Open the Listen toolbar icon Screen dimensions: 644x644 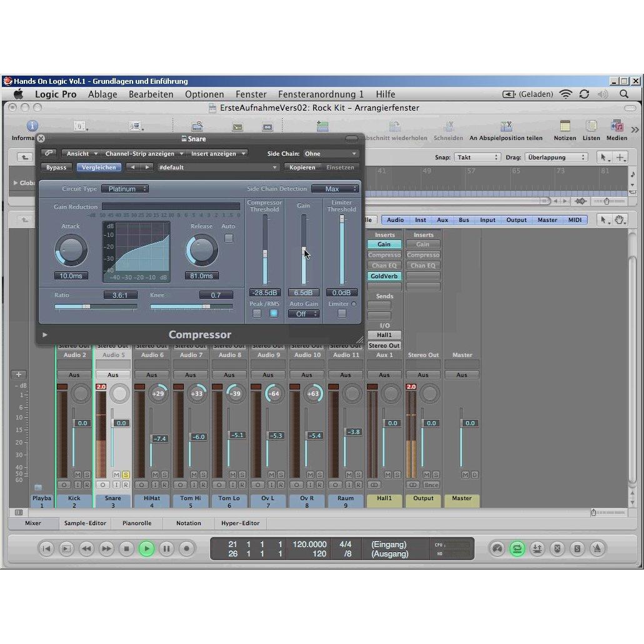pos(591,126)
